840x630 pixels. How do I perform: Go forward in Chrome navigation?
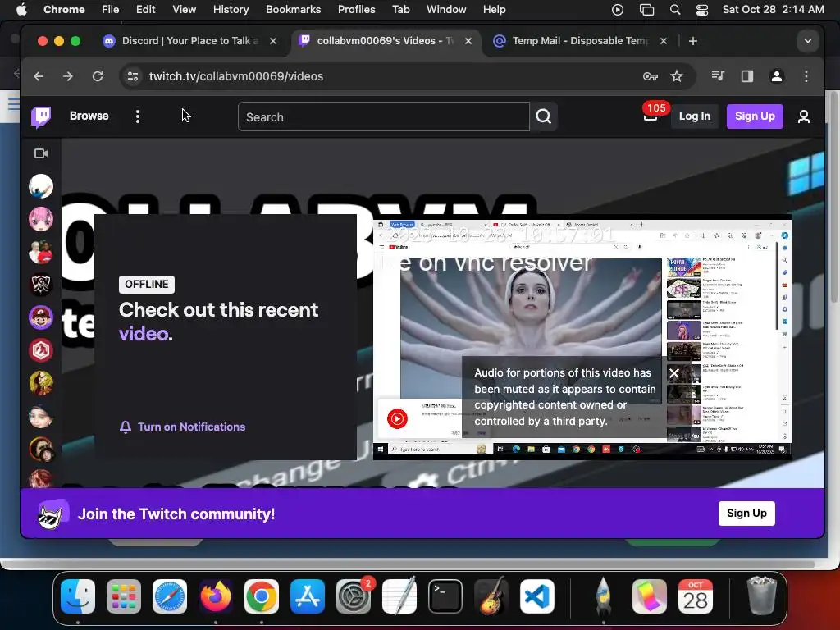[68, 76]
